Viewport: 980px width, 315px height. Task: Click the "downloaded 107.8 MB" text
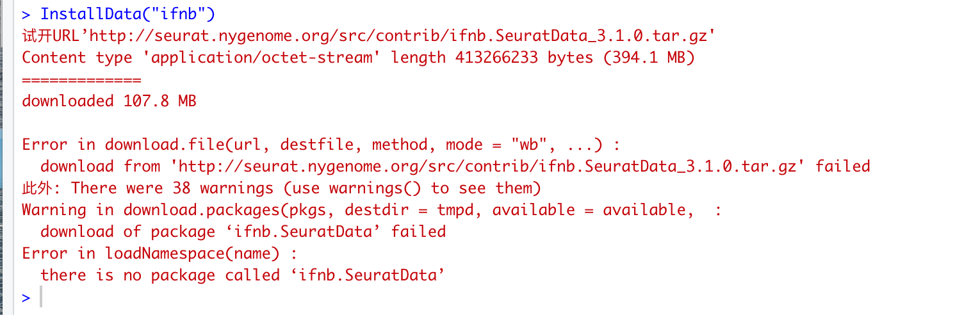tap(109, 101)
